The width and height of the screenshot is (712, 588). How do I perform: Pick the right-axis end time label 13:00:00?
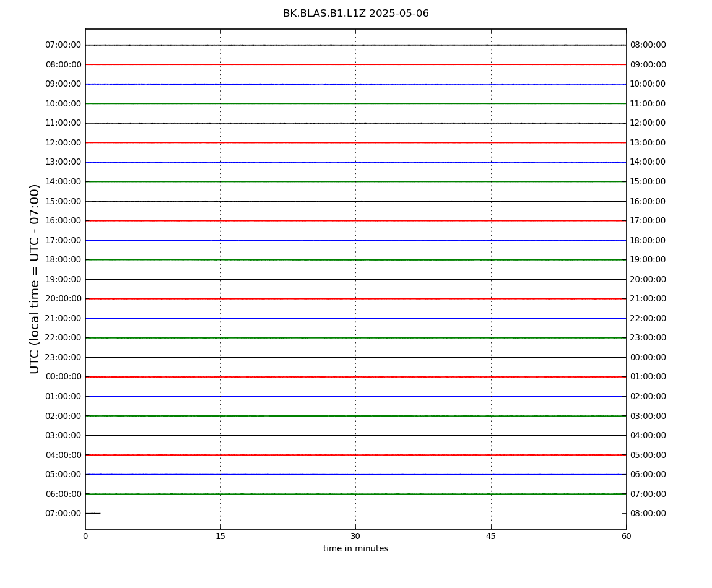[x=648, y=142]
